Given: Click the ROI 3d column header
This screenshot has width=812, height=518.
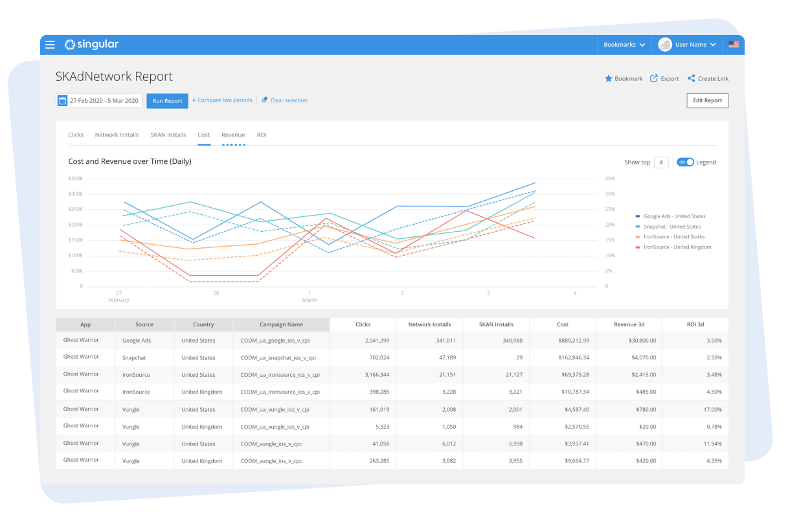Looking at the screenshot, I should [x=695, y=324].
